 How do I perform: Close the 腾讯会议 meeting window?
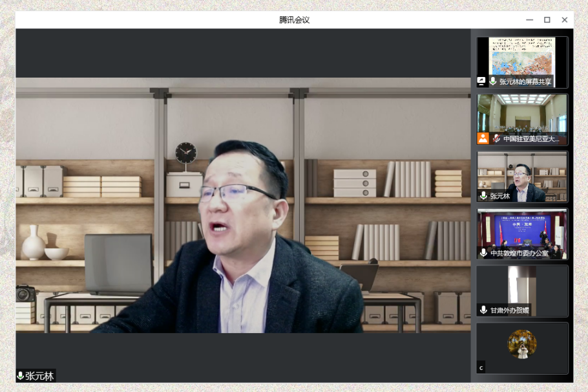(564, 20)
